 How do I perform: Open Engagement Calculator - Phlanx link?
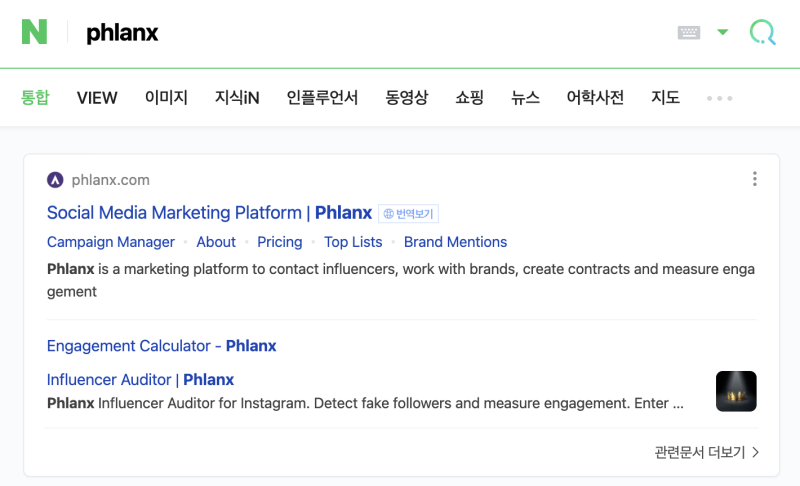coord(161,346)
